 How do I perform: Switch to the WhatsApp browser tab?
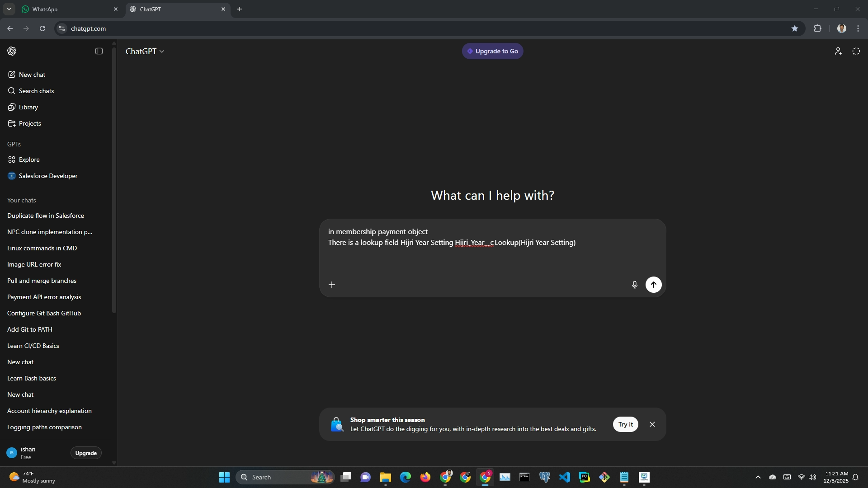pos(63,9)
